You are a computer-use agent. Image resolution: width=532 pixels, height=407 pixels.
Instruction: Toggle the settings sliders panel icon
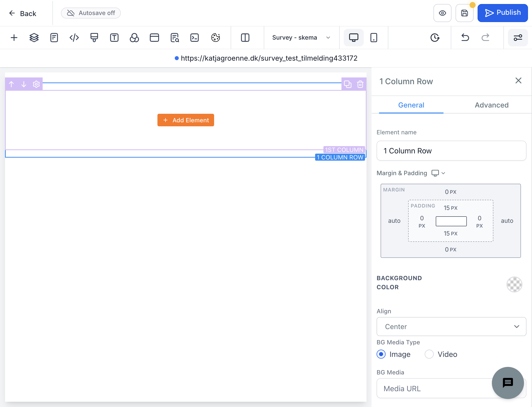click(518, 38)
